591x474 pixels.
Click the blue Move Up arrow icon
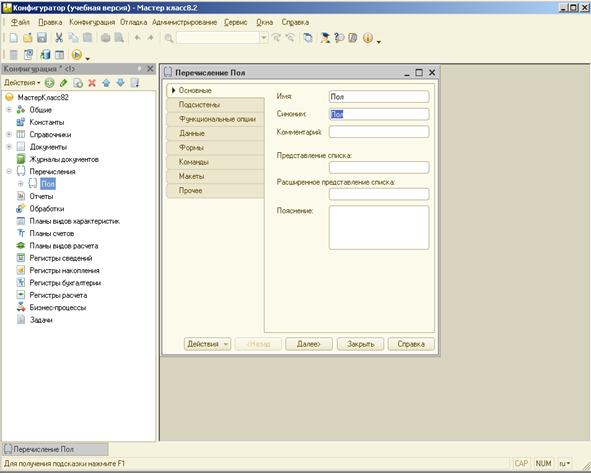(x=106, y=83)
